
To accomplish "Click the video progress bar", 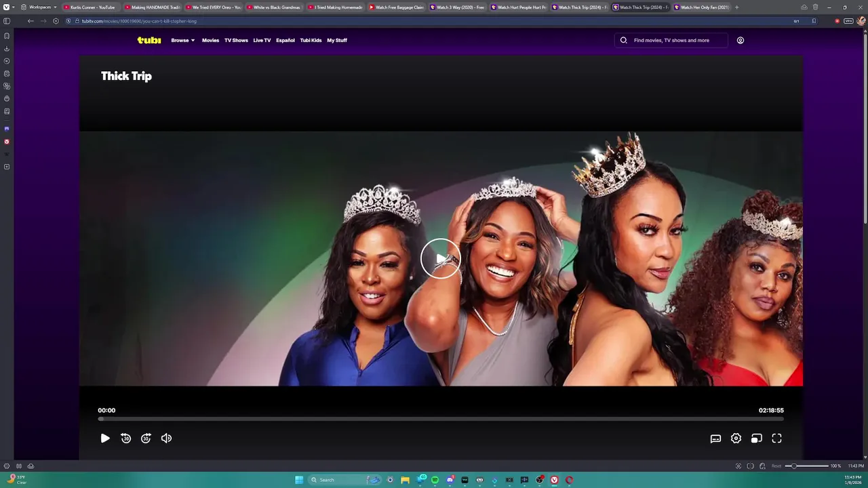I will tap(441, 419).
